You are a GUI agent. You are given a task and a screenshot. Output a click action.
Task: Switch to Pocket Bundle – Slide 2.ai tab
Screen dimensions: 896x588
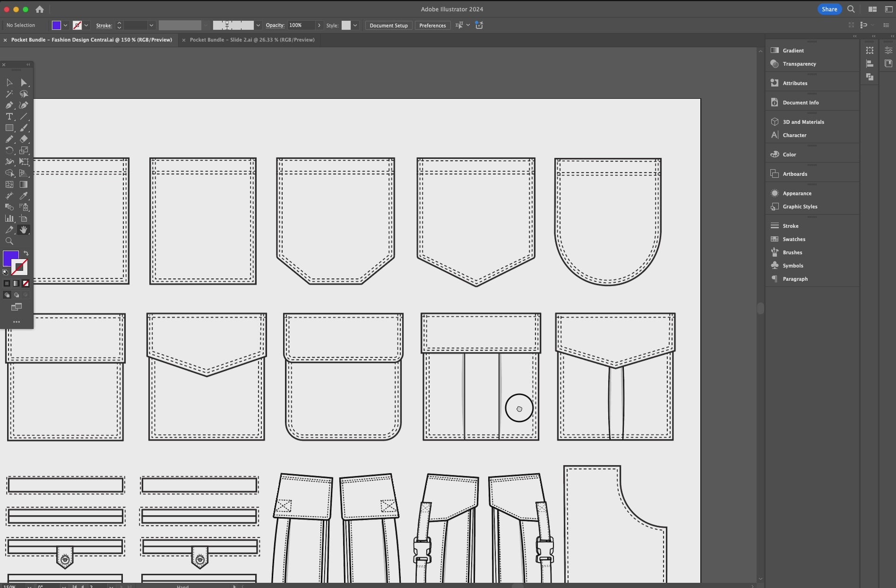click(252, 40)
